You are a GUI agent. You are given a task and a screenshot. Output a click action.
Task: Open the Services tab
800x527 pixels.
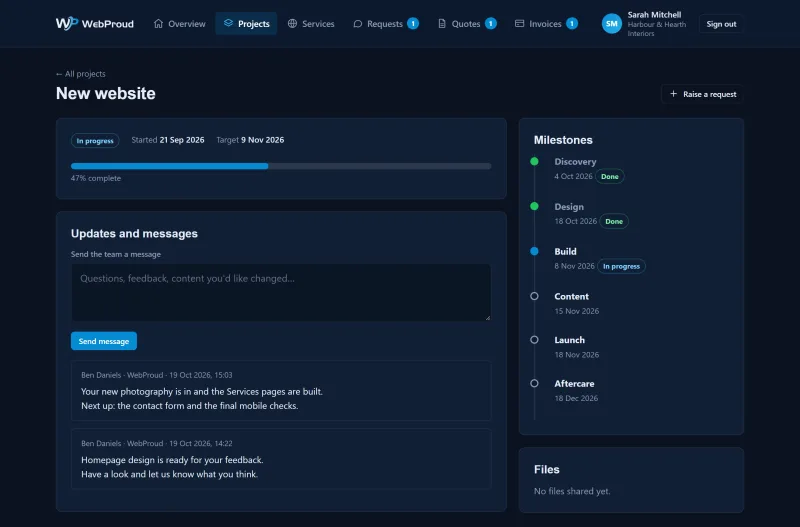point(311,23)
